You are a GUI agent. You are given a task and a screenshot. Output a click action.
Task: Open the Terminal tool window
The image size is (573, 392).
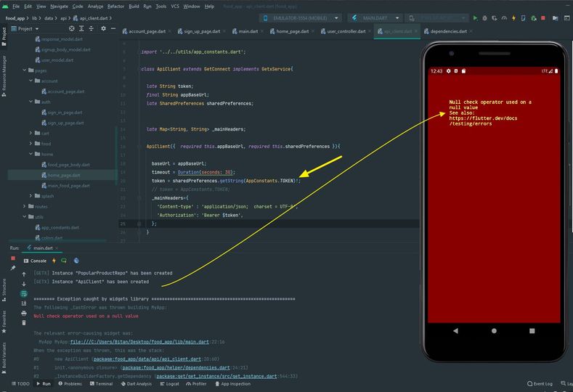point(101,384)
